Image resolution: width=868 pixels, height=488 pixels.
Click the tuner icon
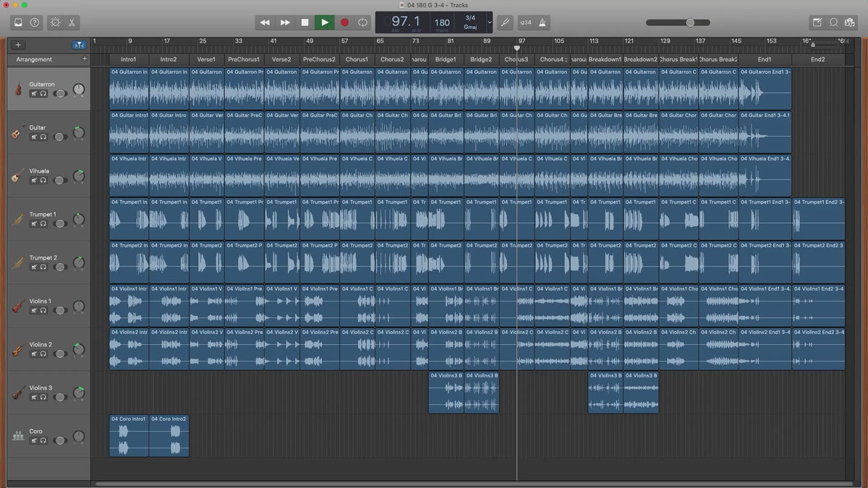pyautogui.click(x=505, y=22)
